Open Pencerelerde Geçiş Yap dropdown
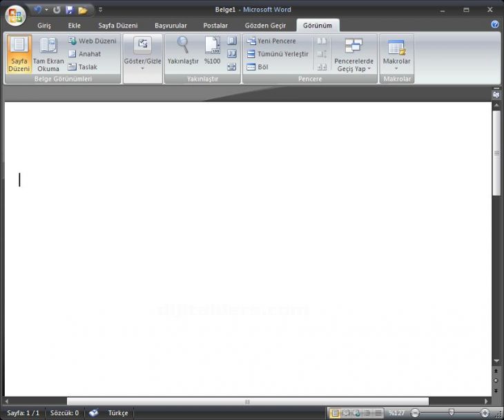The width and height of the screenshot is (504, 420). (353, 55)
